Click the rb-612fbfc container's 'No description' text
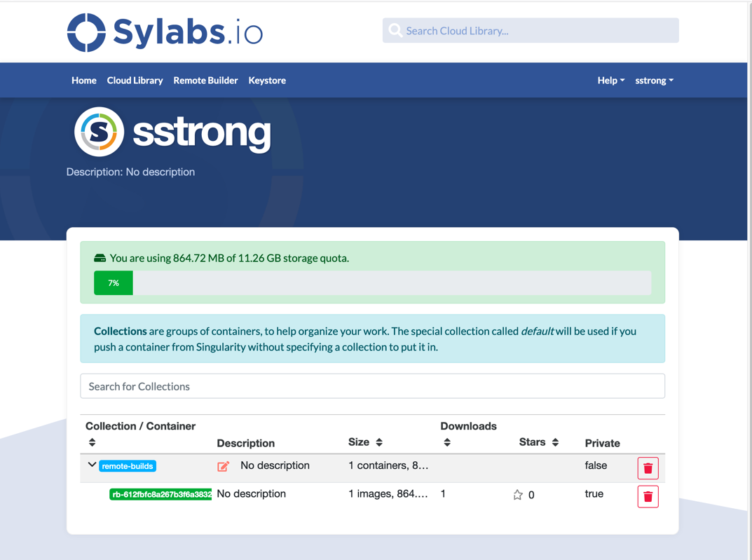The width and height of the screenshot is (752, 560). [252, 494]
